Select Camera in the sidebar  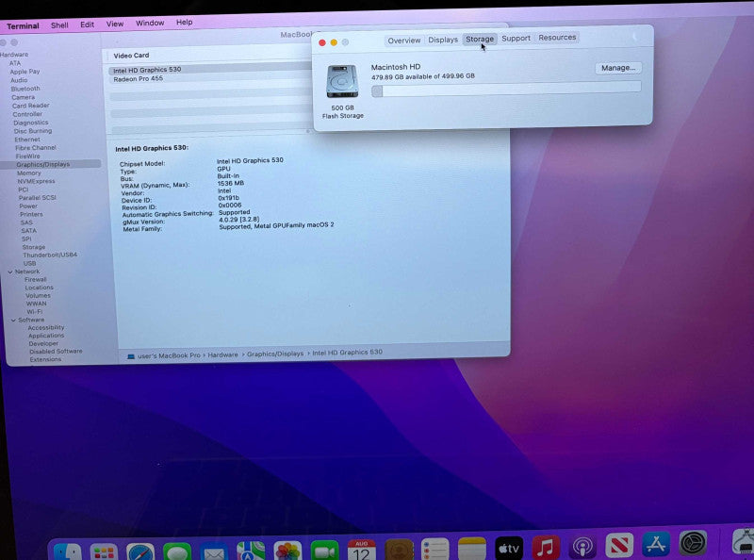point(23,97)
